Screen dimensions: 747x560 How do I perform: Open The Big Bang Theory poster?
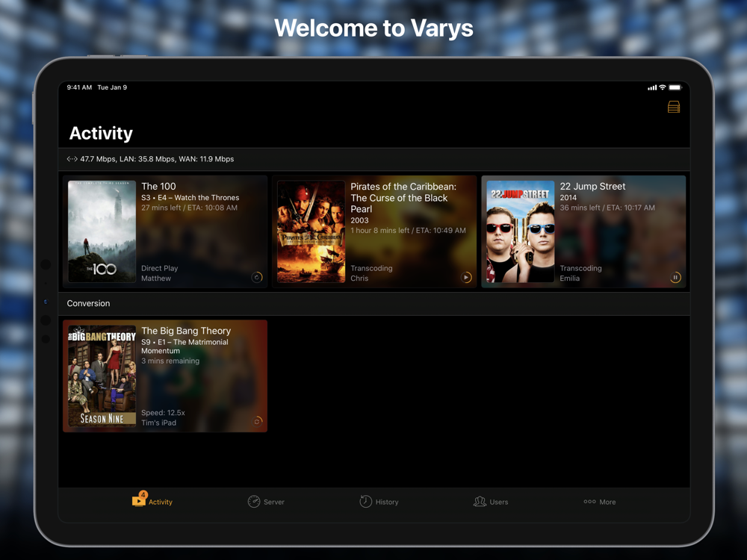coord(102,376)
